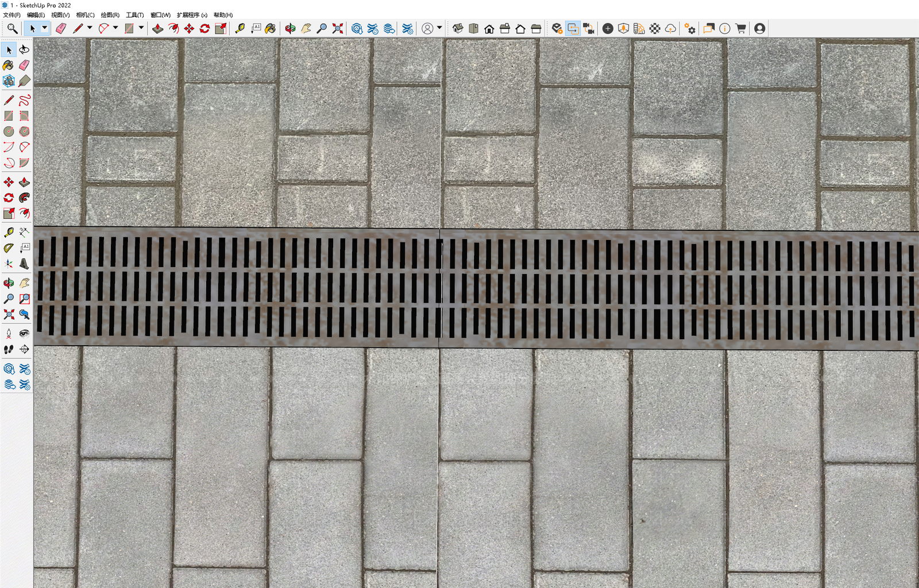Pick the Protractor tool
This screenshot has height=588, width=919.
pyautogui.click(x=9, y=248)
